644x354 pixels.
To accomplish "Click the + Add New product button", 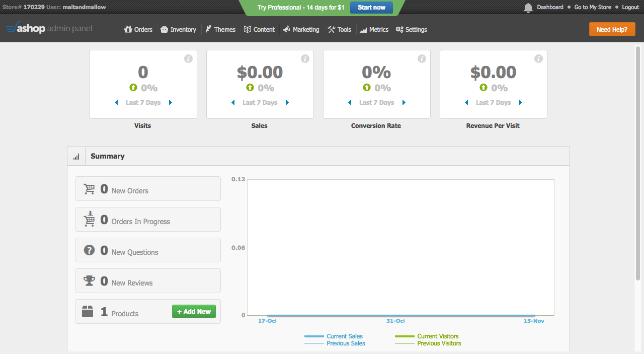I will 194,312.
